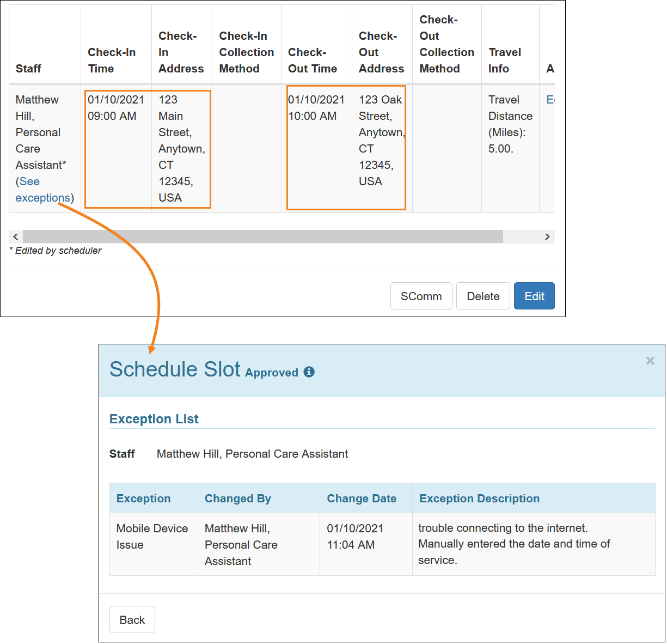Click the Exception List section heading

(154, 418)
